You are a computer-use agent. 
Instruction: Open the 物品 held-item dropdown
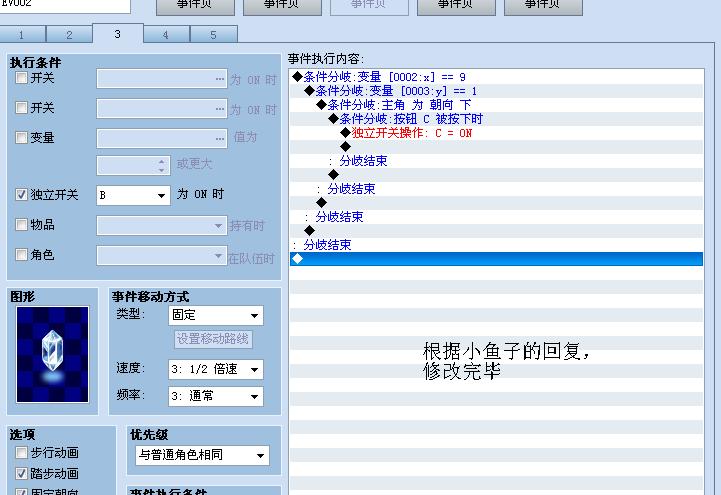coord(162,226)
